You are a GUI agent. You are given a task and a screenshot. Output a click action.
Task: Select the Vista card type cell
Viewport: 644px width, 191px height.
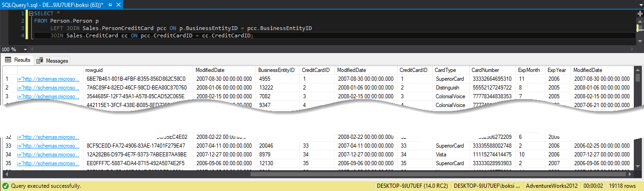point(451,155)
